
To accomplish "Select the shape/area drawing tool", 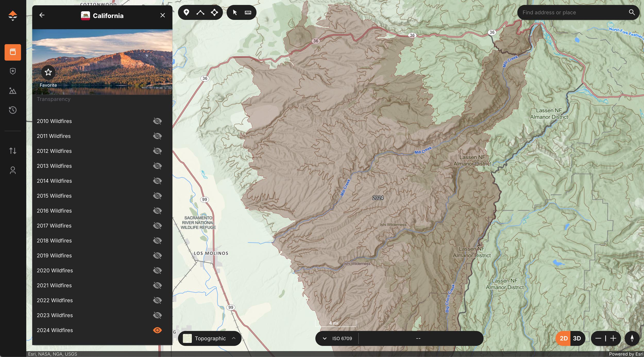I will pyautogui.click(x=215, y=12).
